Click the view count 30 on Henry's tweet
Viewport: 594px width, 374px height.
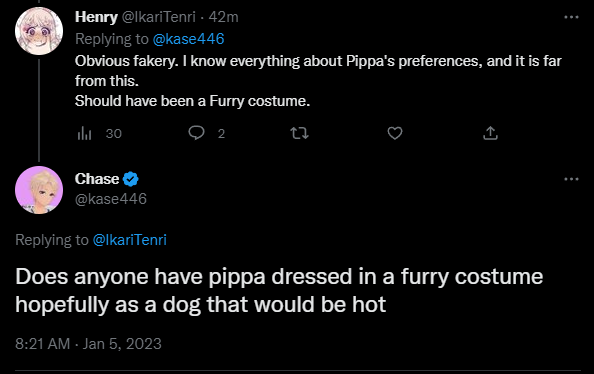click(x=114, y=133)
